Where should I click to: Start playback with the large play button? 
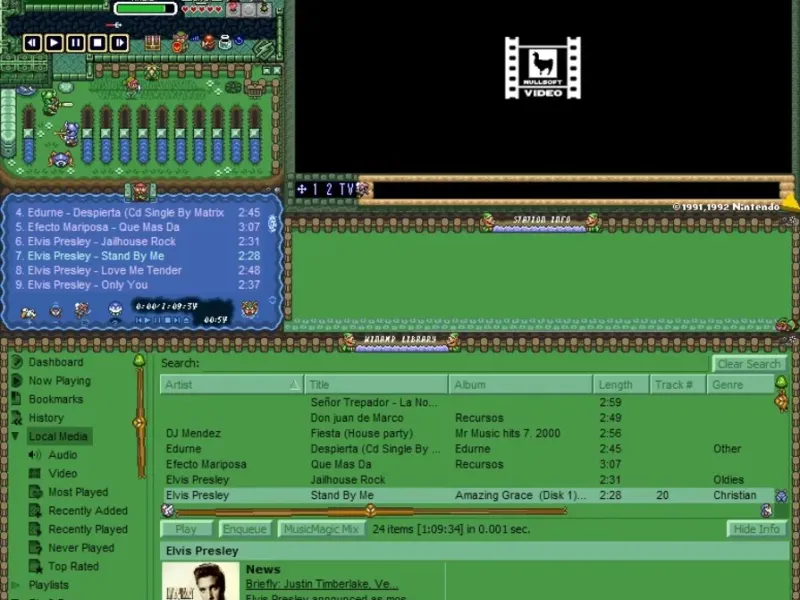[x=54, y=43]
